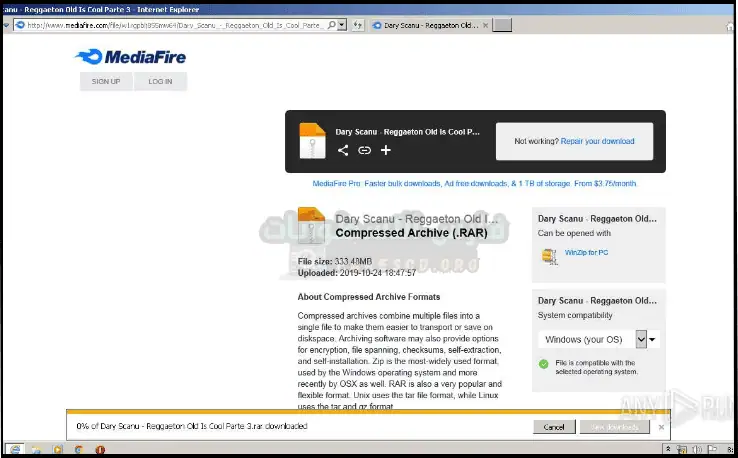Click the plus icon to add file
The image size is (738, 458).
[x=386, y=150]
